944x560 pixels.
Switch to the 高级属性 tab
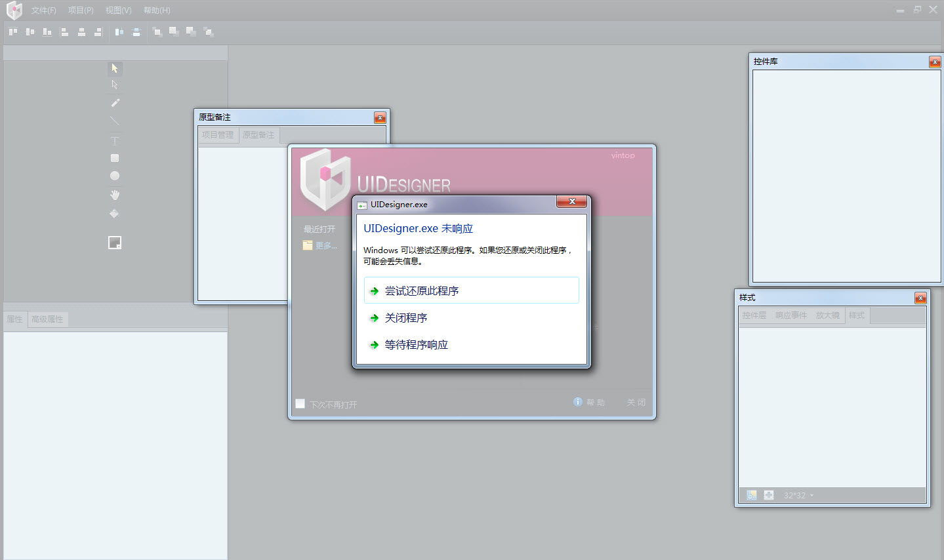(x=47, y=319)
